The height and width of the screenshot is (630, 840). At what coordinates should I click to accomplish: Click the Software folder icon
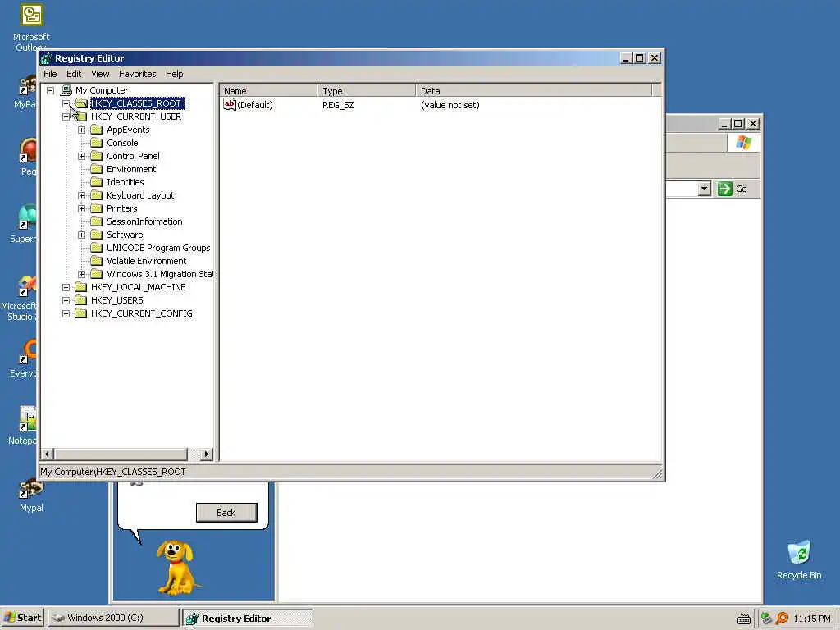[97, 235]
